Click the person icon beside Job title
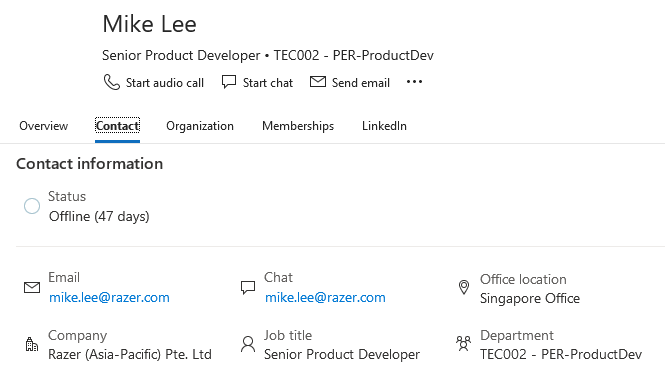 coord(248,344)
